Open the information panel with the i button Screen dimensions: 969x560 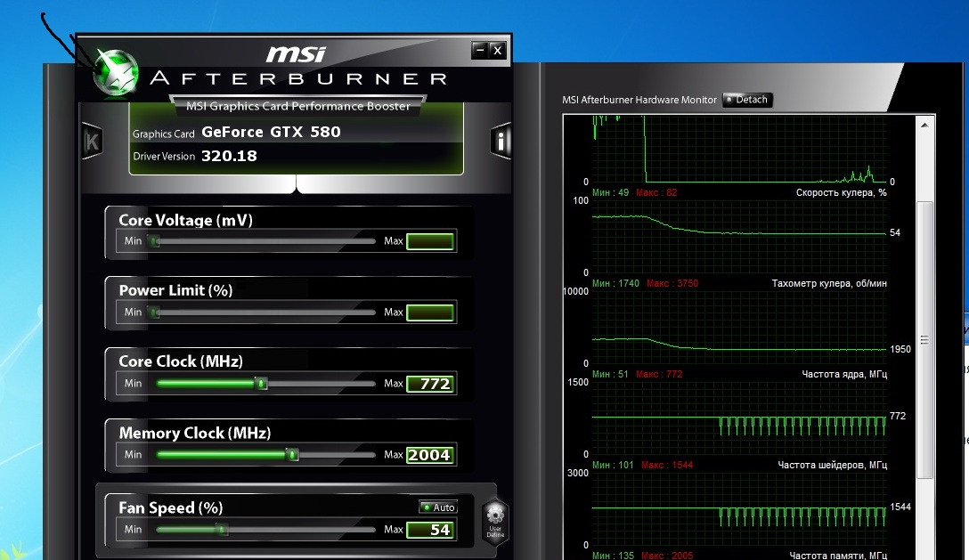[501, 142]
